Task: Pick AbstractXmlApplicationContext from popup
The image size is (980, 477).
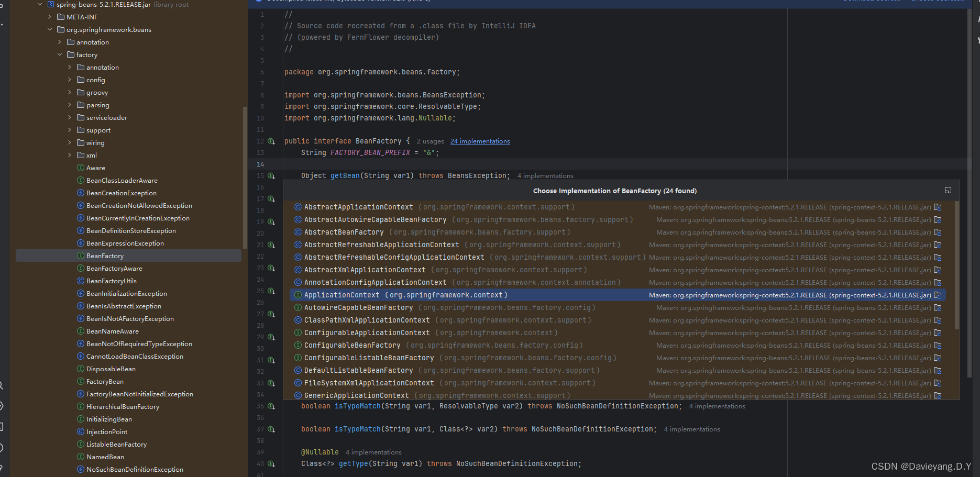Action: tap(618, 270)
